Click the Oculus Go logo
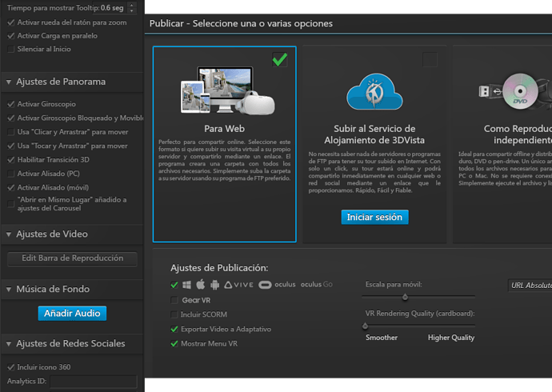The image size is (552, 392). (317, 284)
